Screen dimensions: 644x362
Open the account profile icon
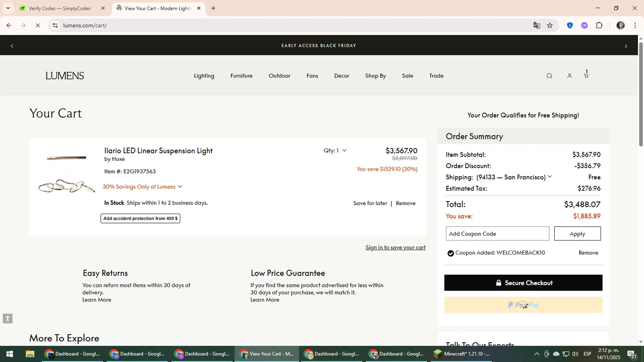(569, 76)
